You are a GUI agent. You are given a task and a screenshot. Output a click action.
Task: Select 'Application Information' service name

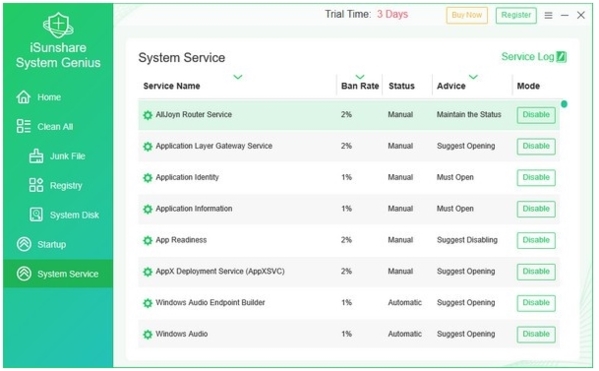click(x=194, y=209)
